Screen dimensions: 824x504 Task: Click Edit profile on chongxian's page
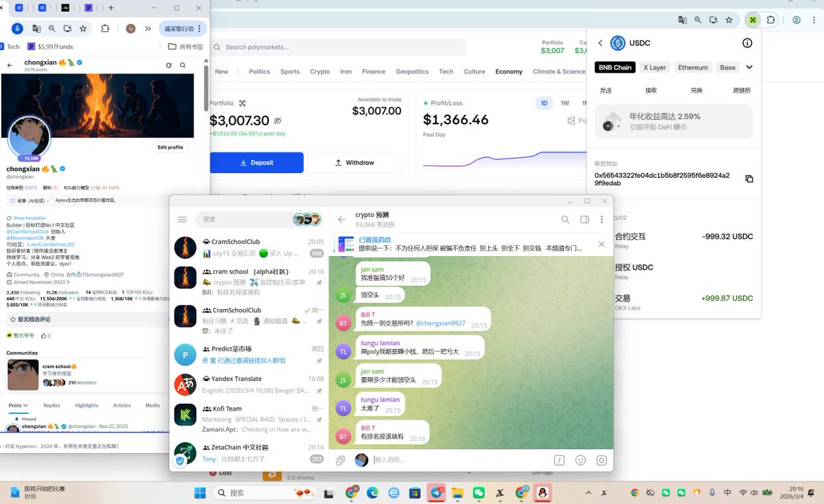coord(170,148)
